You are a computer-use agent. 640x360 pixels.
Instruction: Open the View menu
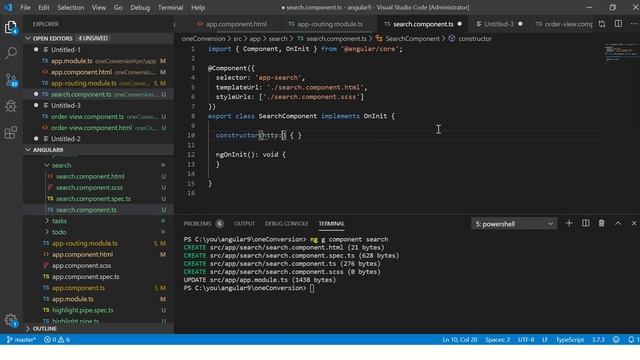pyautogui.click(x=99, y=7)
